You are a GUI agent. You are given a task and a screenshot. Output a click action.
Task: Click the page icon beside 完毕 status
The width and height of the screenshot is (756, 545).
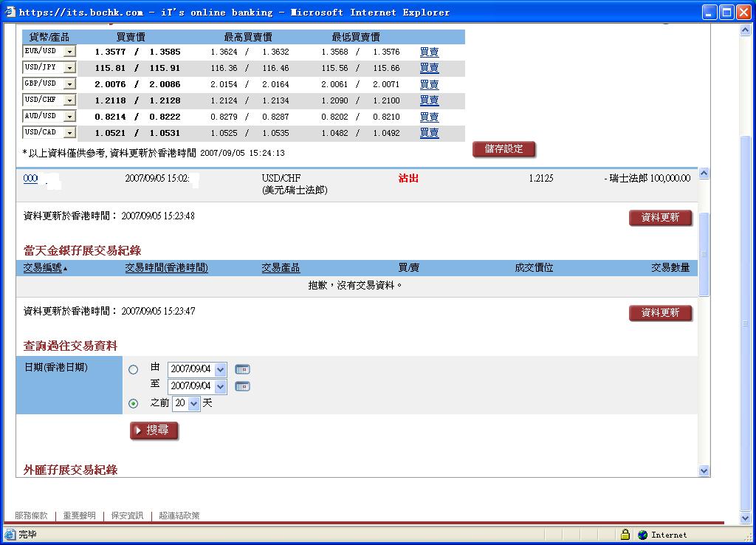(x=10, y=535)
